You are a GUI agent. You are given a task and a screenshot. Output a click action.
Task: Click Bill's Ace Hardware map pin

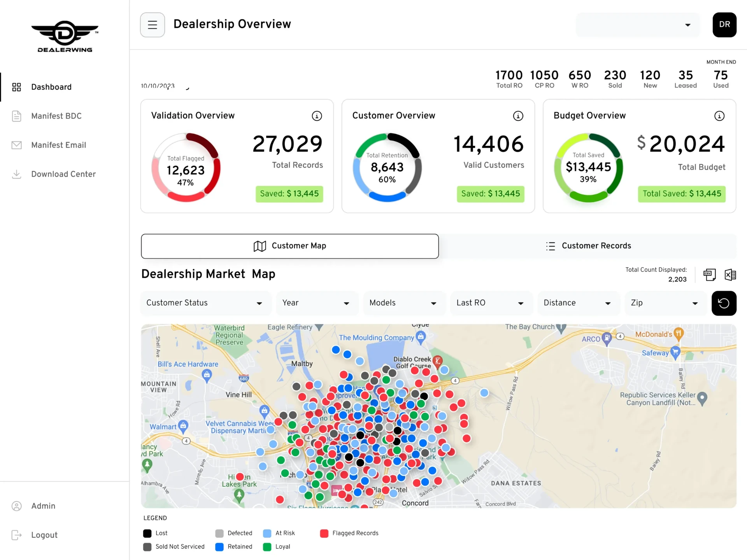pyautogui.click(x=207, y=376)
